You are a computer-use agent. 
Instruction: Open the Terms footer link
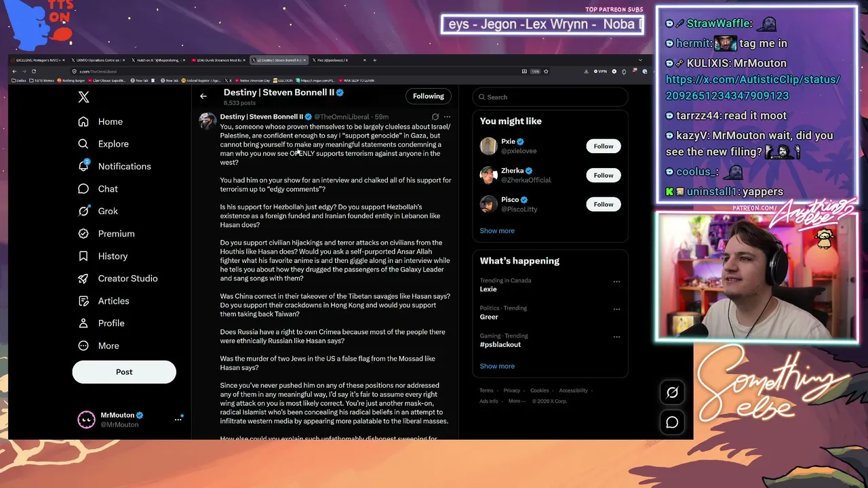click(486, 390)
